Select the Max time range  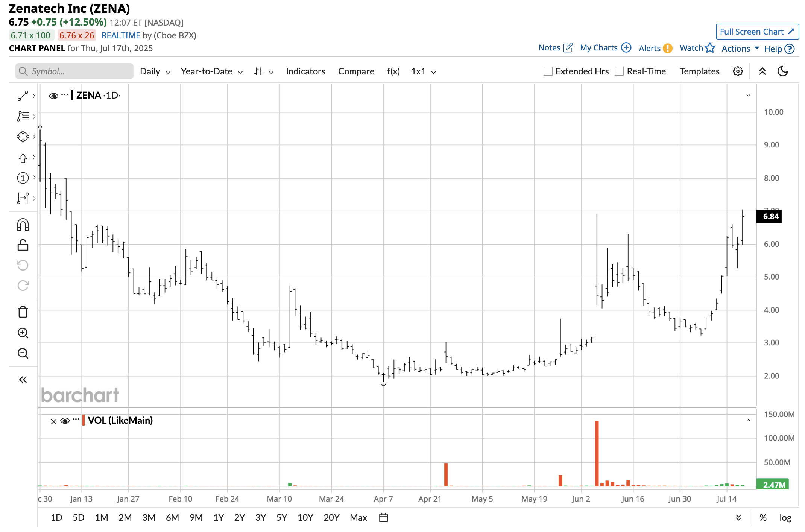pos(358,518)
